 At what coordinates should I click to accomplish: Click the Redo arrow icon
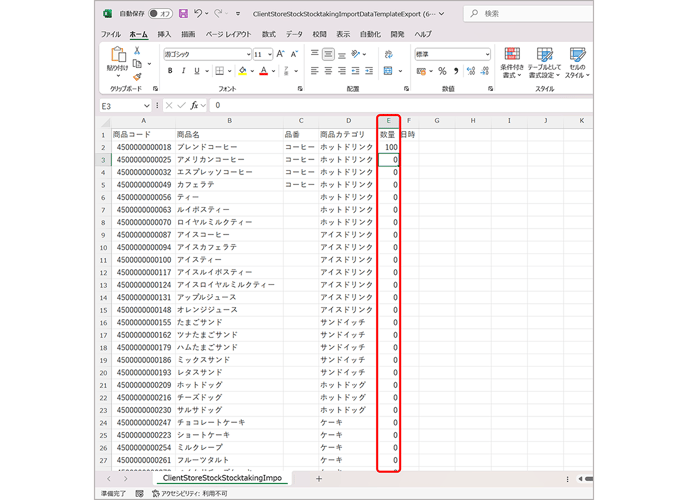coord(218,14)
